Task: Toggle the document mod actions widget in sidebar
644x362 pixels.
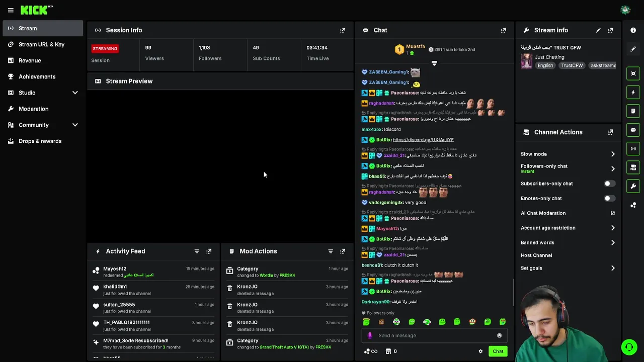Action: 633,111
